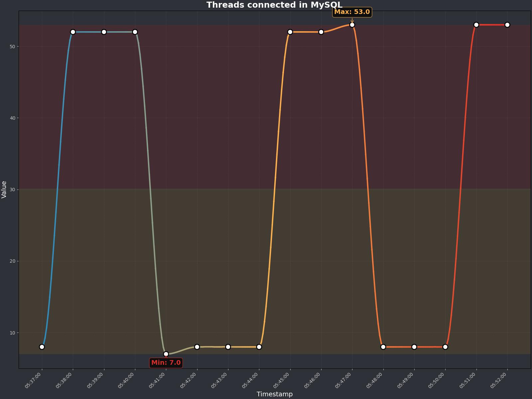Click the "Value" y-axis label
The width and height of the screenshot is (532, 399).
[4, 190]
